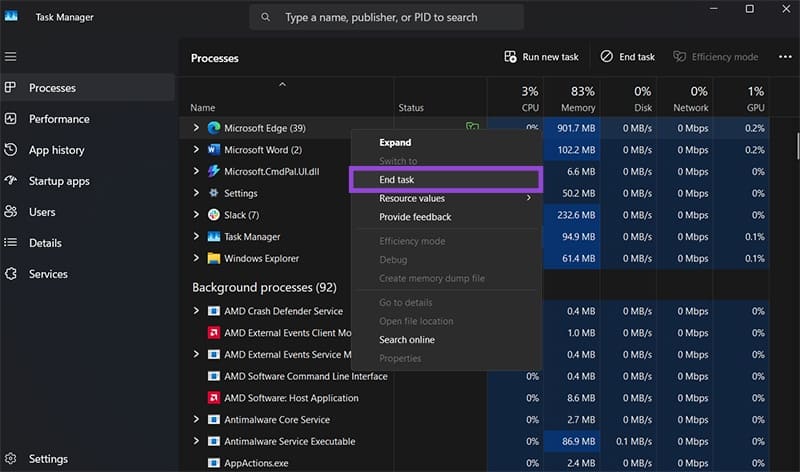Open the Users page icon
This screenshot has width=800, height=472.
click(11, 212)
